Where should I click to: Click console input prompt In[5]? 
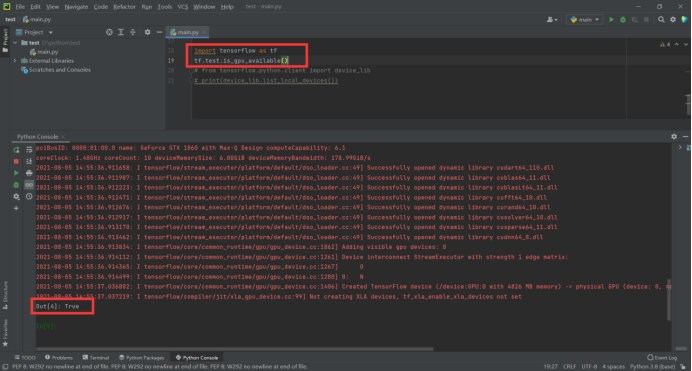tap(46, 326)
